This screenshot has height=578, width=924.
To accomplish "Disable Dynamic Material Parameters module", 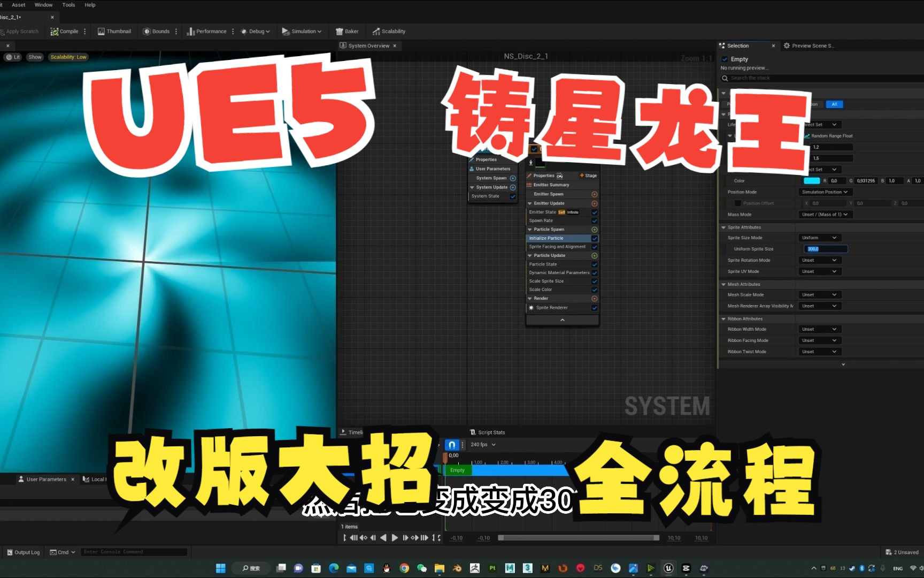I will tap(595, 273).
